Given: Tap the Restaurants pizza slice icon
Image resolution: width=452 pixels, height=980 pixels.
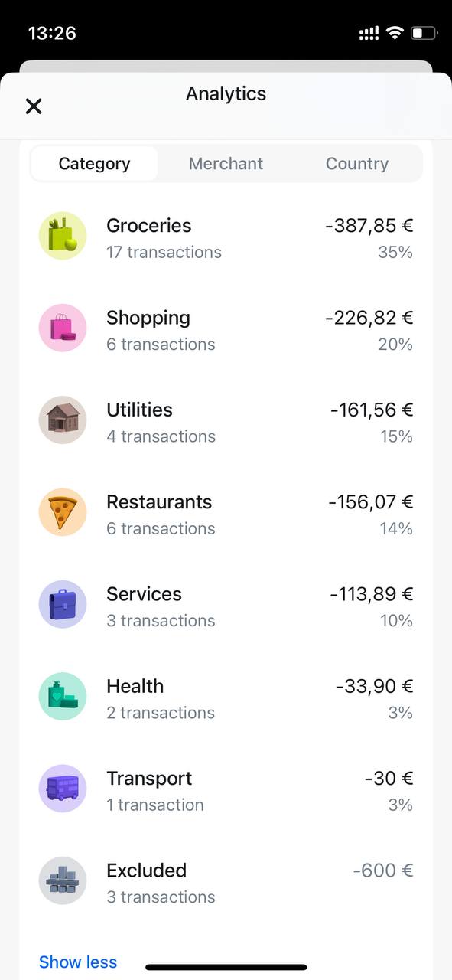Looking at the screenshot, I should coord(63,512).
